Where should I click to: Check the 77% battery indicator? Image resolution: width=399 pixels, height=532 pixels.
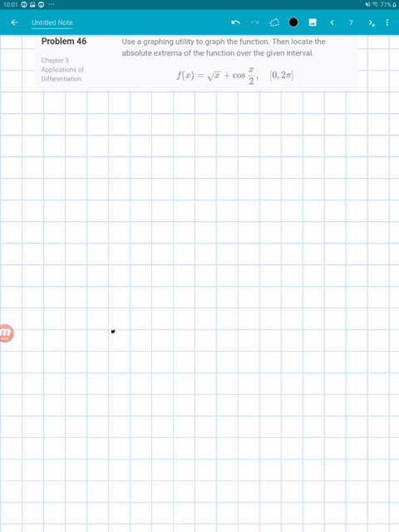[388, 4]
